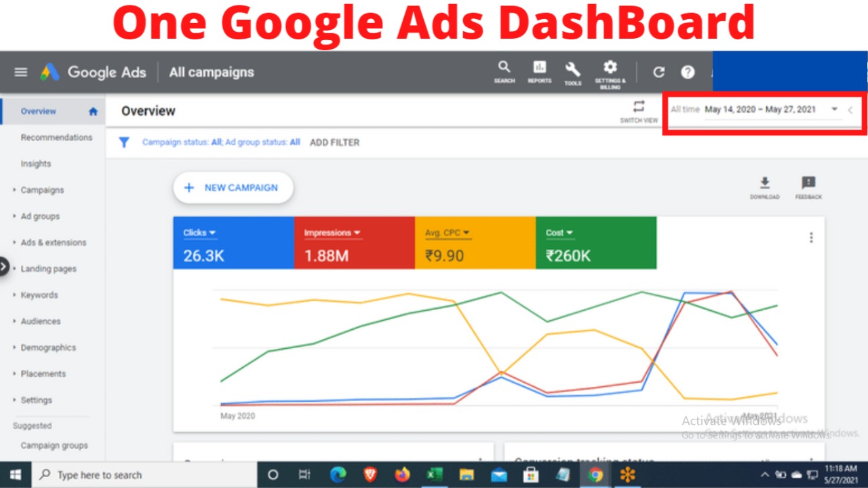Open Recommendations in the sidebar
The width and height of the screenshot is (868, 488).
coord(56,138)
